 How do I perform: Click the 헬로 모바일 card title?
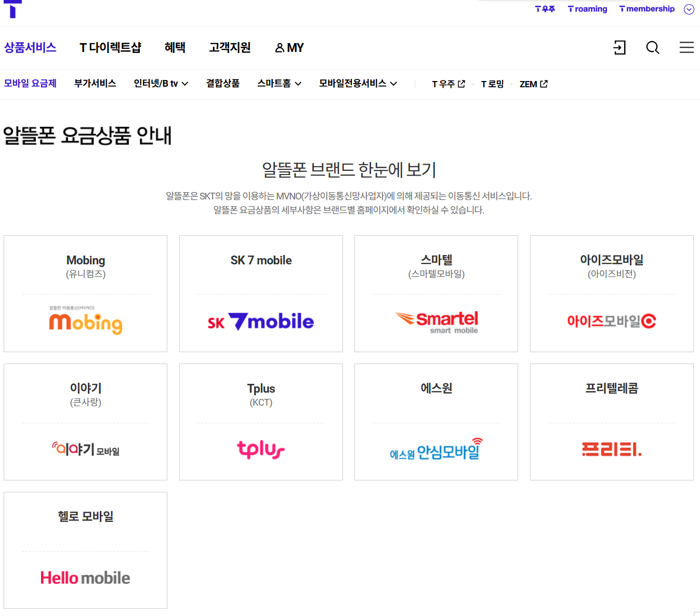click(x=86, y=516)
